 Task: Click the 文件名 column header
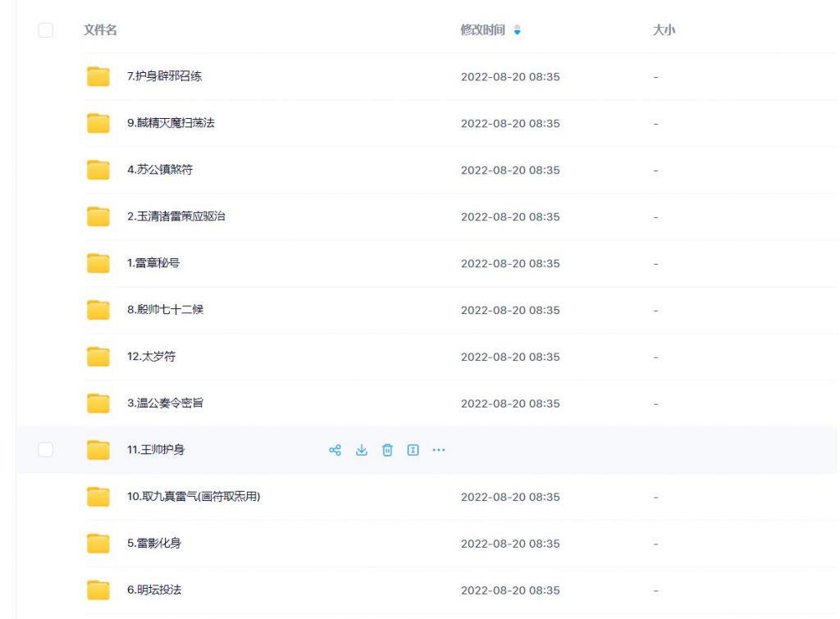click(x=100, y=30)
